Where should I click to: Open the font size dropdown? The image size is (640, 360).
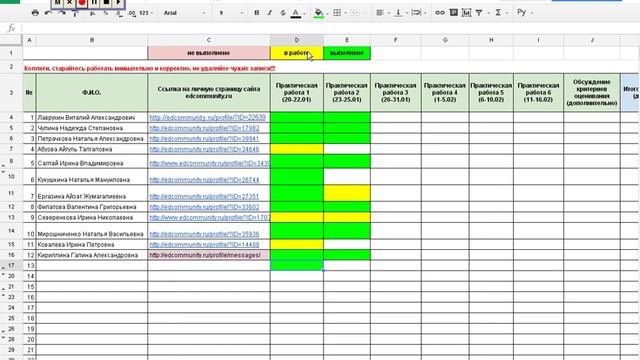(231, 13)
